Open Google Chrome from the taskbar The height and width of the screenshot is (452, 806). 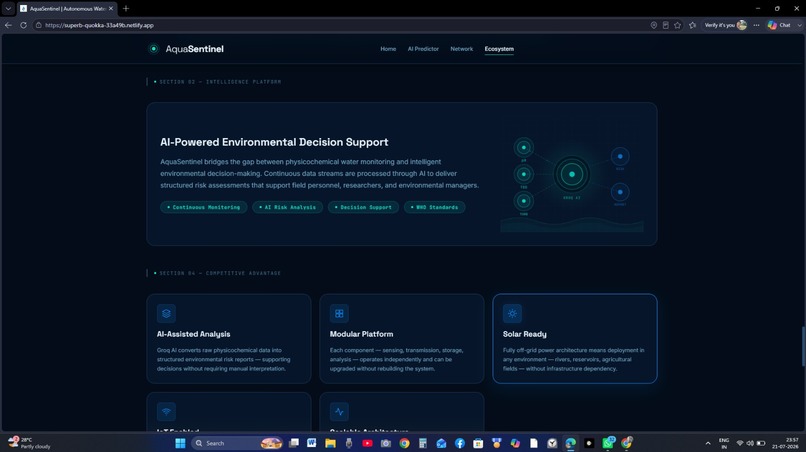click(404, 443)
